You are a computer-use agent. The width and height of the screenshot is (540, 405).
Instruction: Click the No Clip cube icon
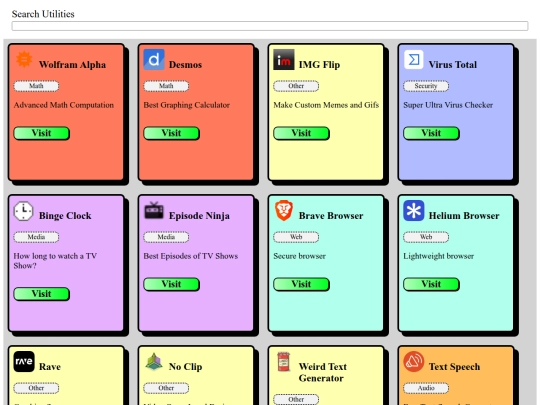154,361
